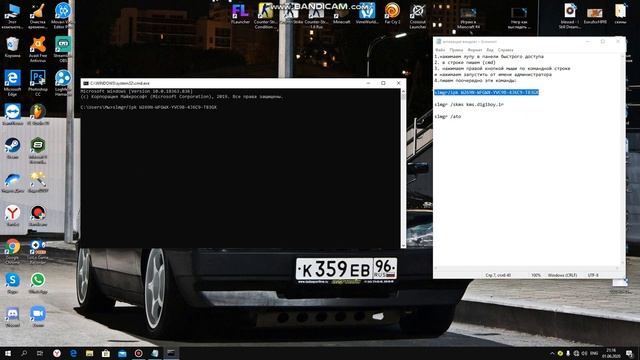Open Photoshop CC desktop shortcut

pyautogui.click(x=38, y=83)
